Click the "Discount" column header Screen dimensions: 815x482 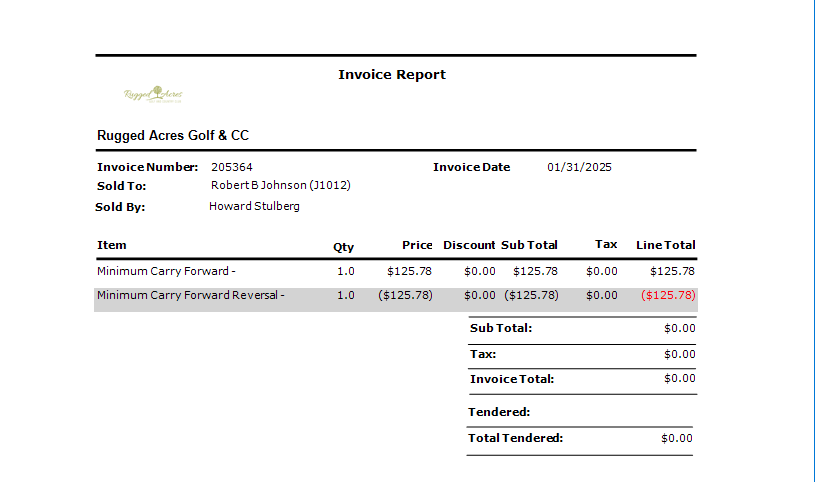469,245
